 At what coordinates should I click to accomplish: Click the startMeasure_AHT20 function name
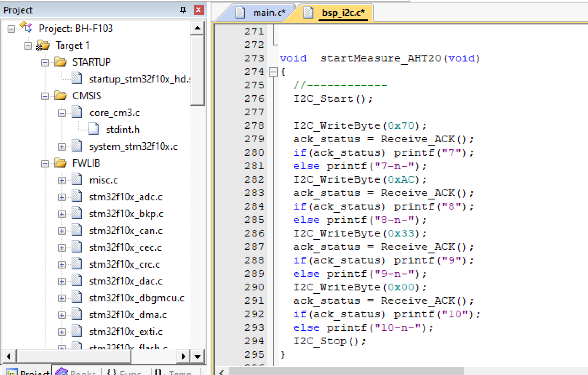pyautogui.click(x=380, y=59)
